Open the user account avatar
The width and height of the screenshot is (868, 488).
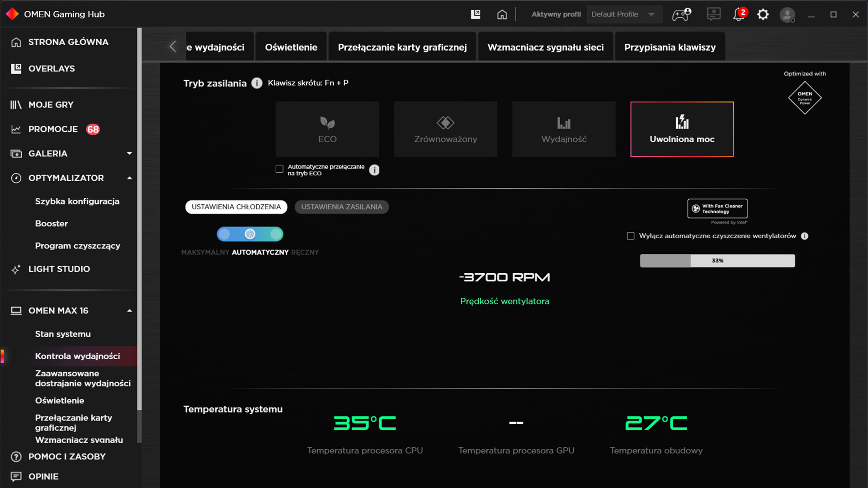(788, 15)
